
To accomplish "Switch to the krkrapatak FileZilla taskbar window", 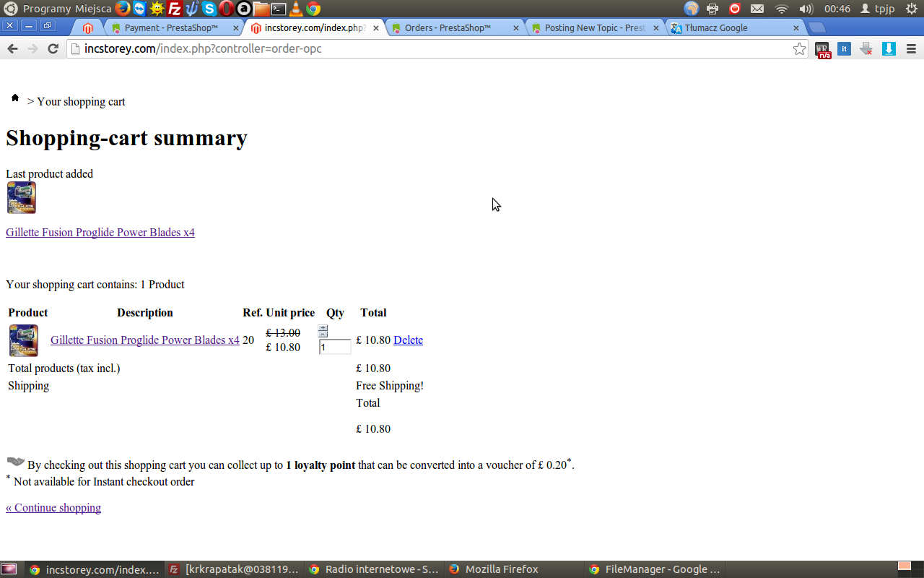I will coord(233,569).
